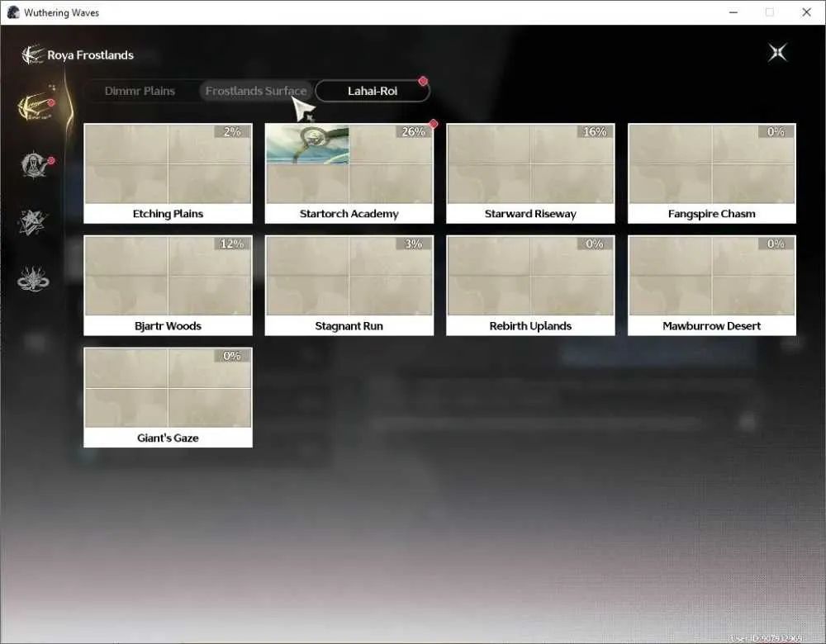Open the Rebirth Uplands area card
The height and width of the screenshot is (644, 826).
[x=530, y=286]
